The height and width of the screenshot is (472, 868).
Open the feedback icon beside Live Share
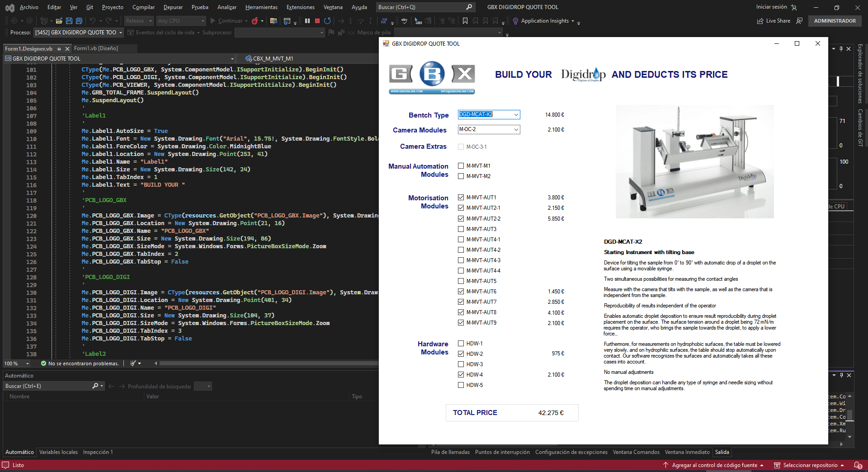799,21
